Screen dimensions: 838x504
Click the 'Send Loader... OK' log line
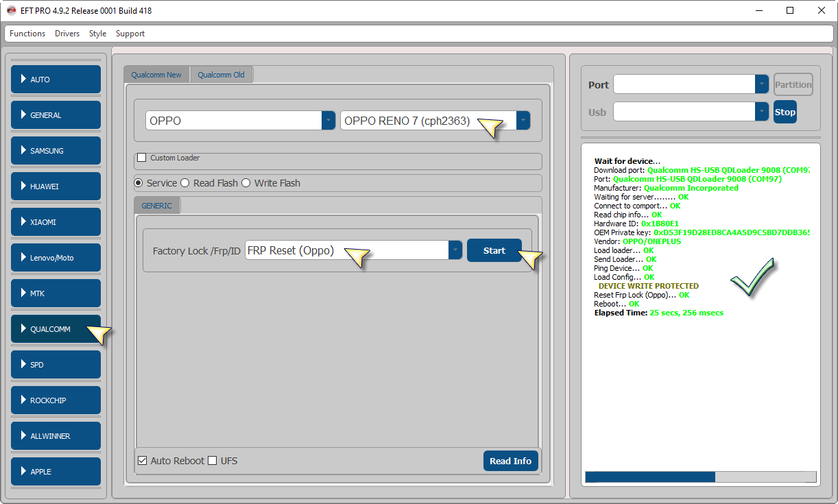click(x=625, y=259)
